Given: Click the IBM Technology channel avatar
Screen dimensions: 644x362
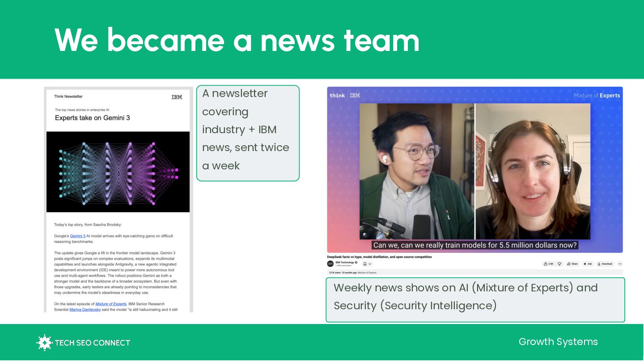Looking at the screenshot, I should (x=330, y=264).
